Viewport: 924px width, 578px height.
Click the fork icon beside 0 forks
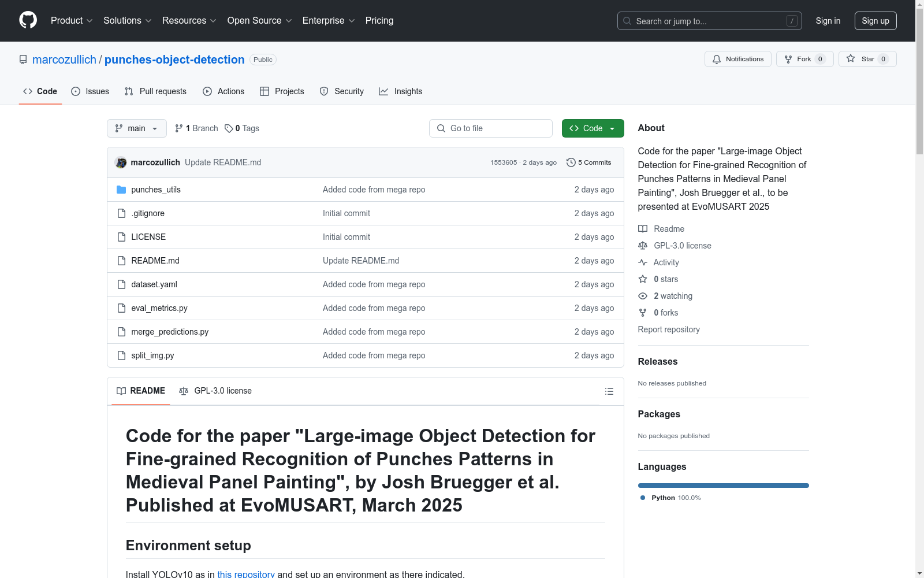point(643,313)
